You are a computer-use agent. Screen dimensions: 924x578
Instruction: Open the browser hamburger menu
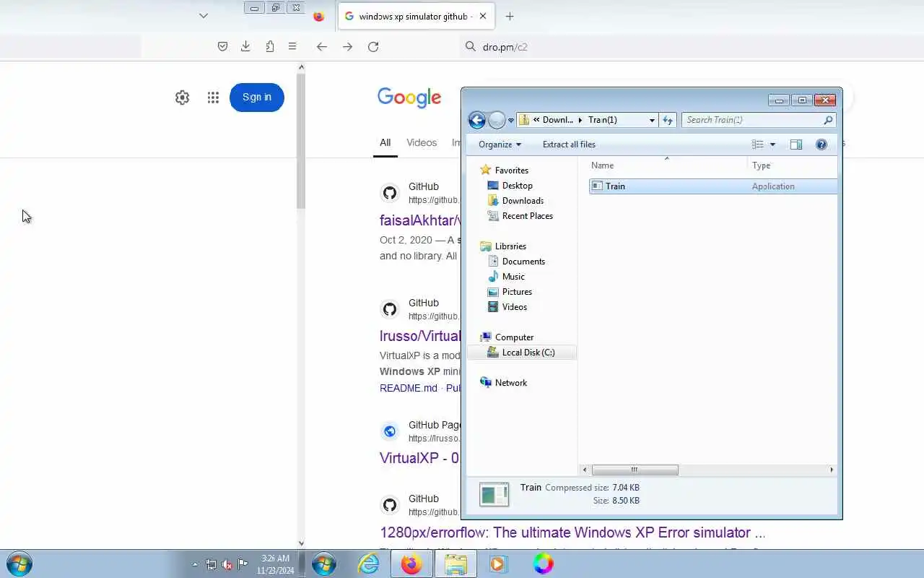coord(292,46)
